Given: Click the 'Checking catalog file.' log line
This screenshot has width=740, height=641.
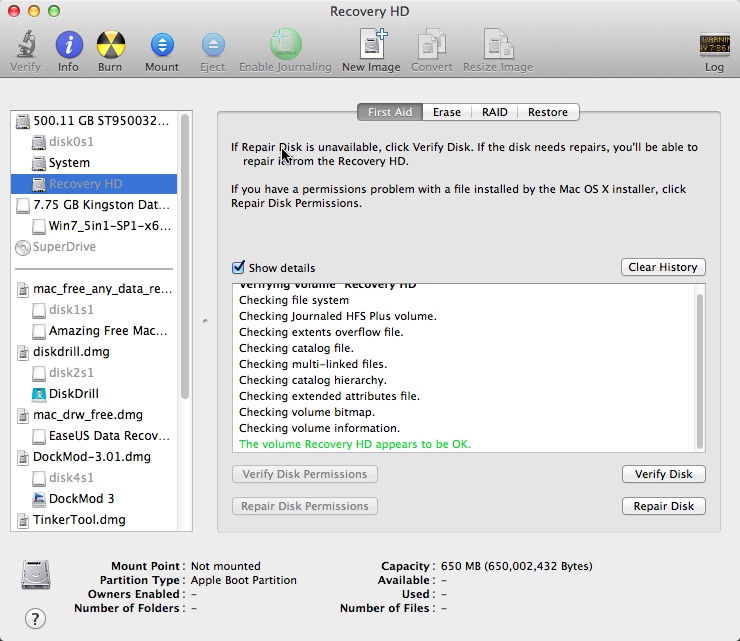Looking at the screenshot, I should (296, 348).
